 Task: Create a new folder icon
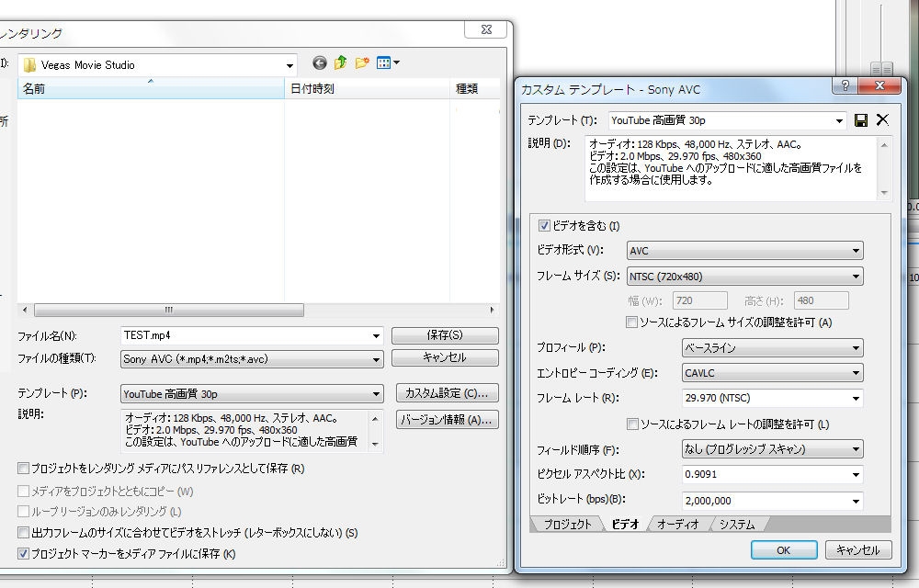pos(362,62)
